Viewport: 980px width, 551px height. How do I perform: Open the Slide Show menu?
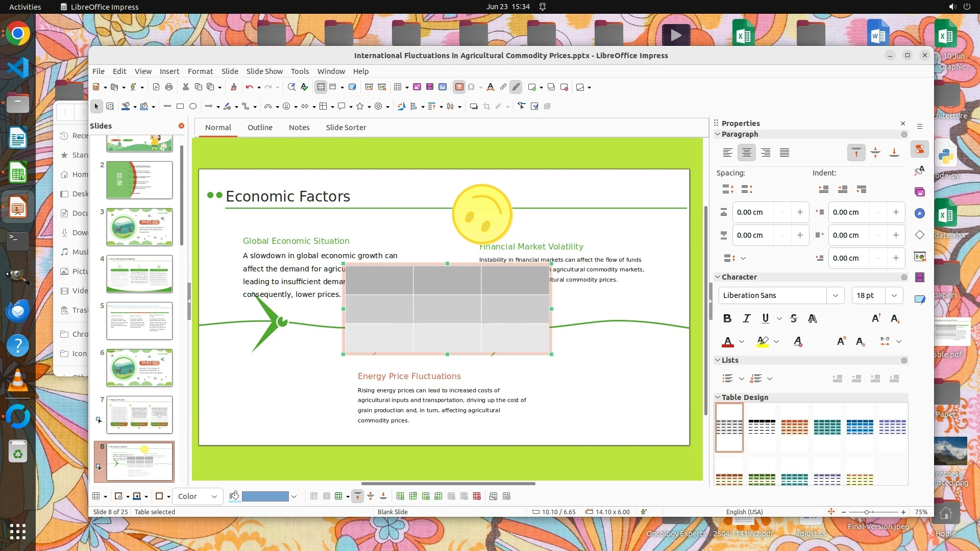(x=264, y=71)
